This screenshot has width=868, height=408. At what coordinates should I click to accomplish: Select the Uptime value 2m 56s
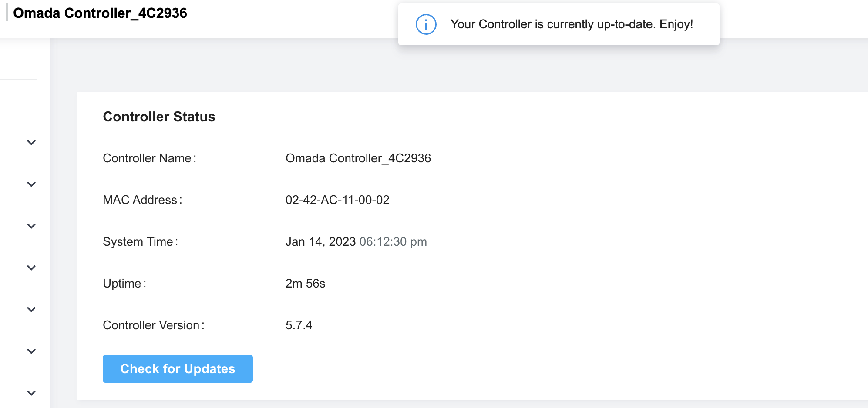pos(305,283)
